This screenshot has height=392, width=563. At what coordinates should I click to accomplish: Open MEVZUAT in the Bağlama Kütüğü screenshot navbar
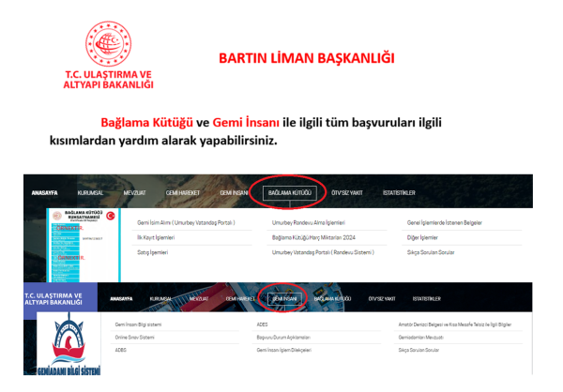pyautogui.click(x=134, y=193)
